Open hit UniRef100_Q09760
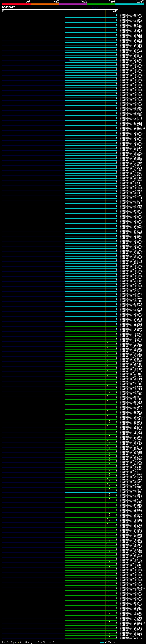Screen dimensions: 146x644 (x=131, y=620)
